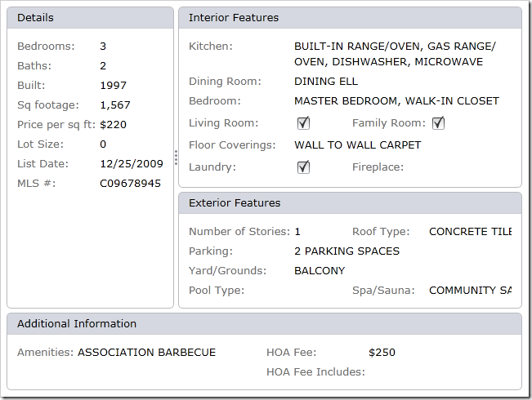Click the Yard/Grounds value BALCONY

320,271
